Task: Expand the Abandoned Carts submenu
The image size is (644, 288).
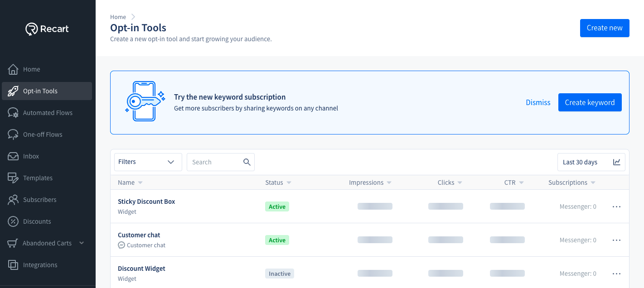Action: pos(82,243)
